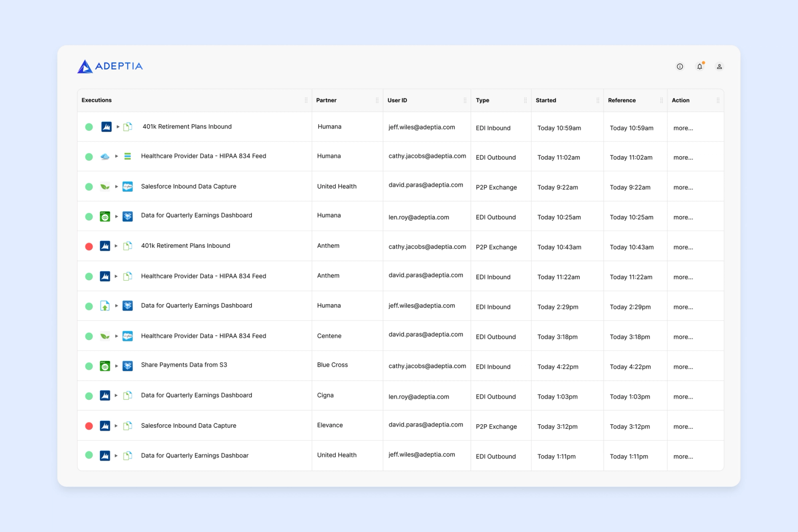Click "len.roy@adeptia.com" in the Cigna row
798x532 pixels.
pos(419,397)
